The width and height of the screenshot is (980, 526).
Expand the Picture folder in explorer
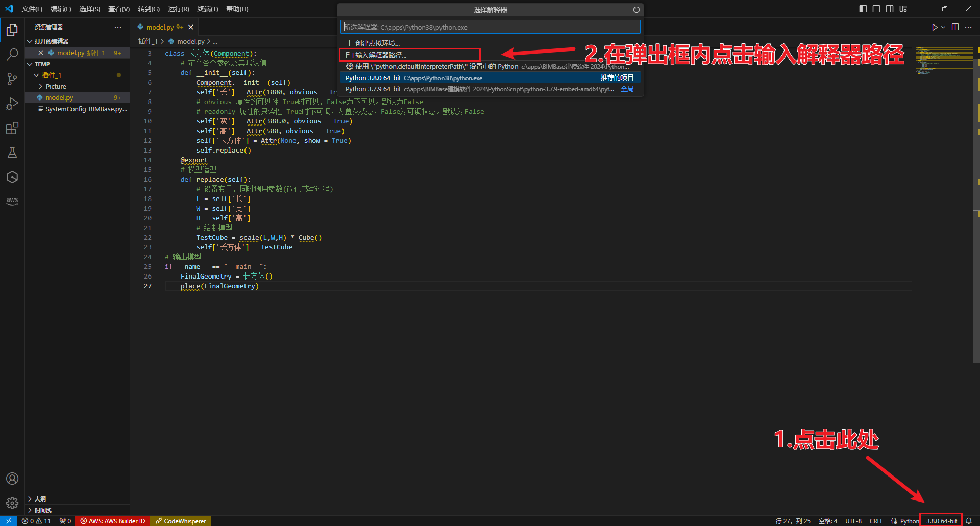(x=56, y=86)
